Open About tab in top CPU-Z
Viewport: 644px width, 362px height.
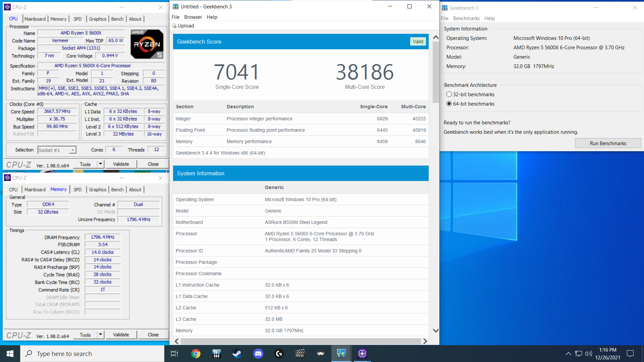click(x=135, y=19)
